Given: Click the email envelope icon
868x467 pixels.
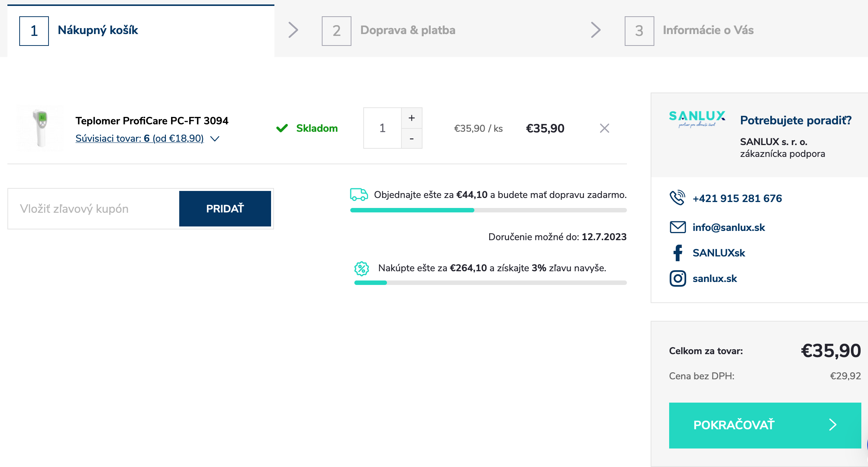Looking at the screenshot, I should point(678,227).
